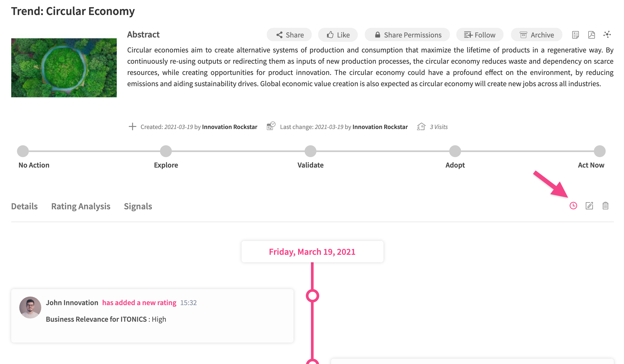The height and width of the screenshot is (364, 624).
Task: Open the network graph icon
Action: pos(607,35)
